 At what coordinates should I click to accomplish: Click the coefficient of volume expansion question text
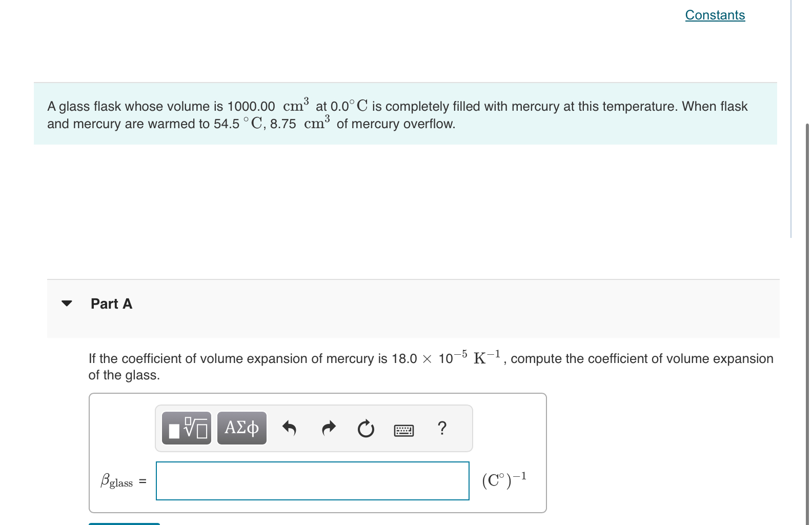(x=431, y=366)
